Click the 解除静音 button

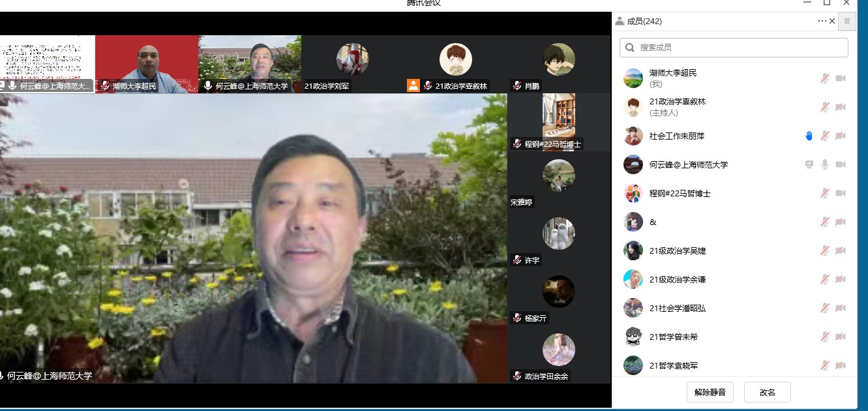[x=710, y=392]
